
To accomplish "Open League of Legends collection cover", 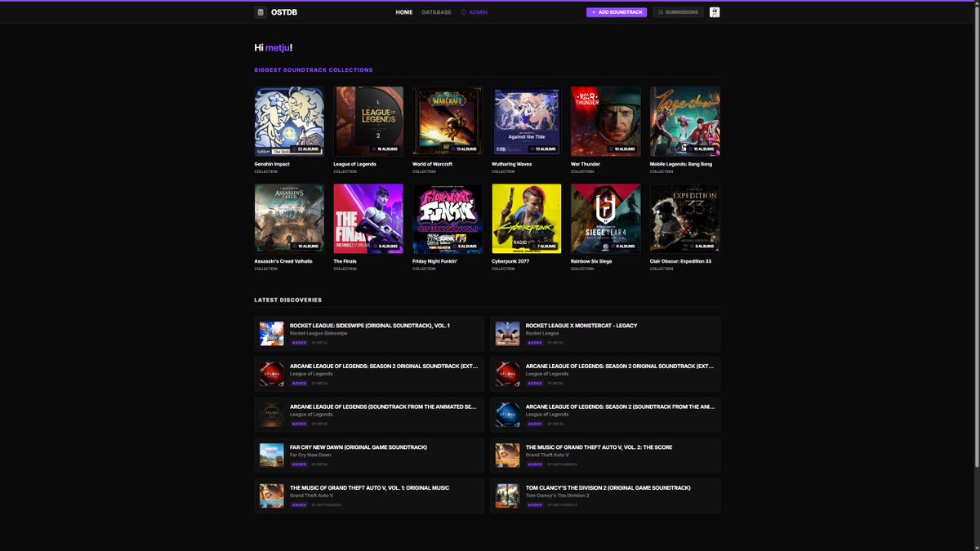I will [368, 121].
